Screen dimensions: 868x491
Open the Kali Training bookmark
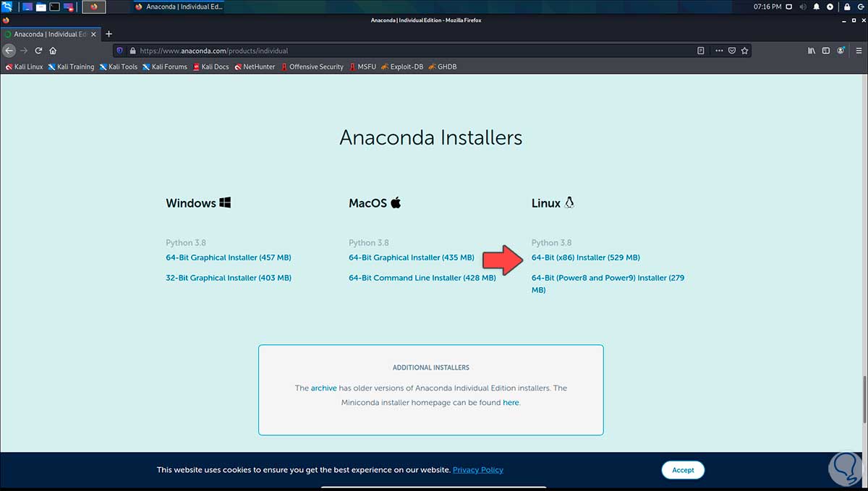71,67
